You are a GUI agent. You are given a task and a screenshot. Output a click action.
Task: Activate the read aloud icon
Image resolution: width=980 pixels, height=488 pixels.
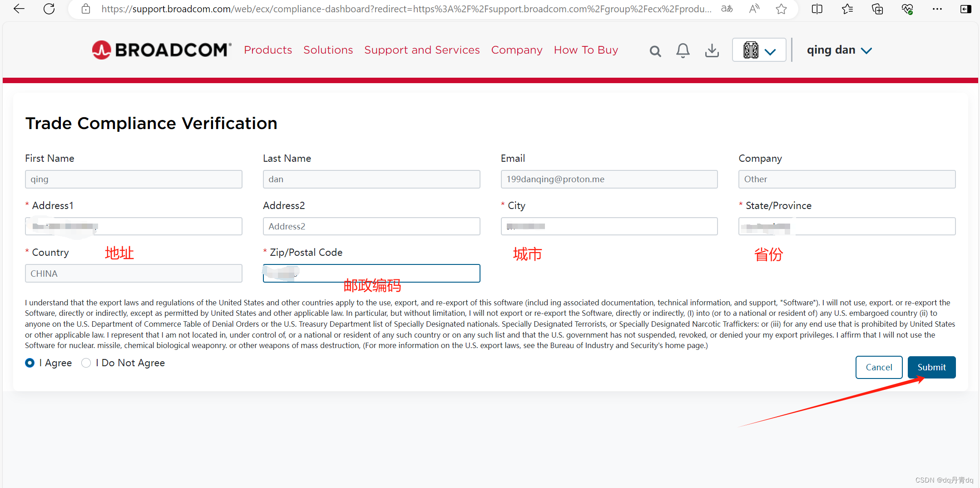pos(754,9)
